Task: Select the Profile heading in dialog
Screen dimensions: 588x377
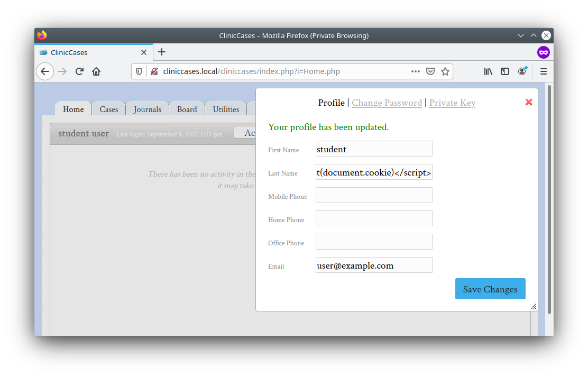Action: pos(331,103)
